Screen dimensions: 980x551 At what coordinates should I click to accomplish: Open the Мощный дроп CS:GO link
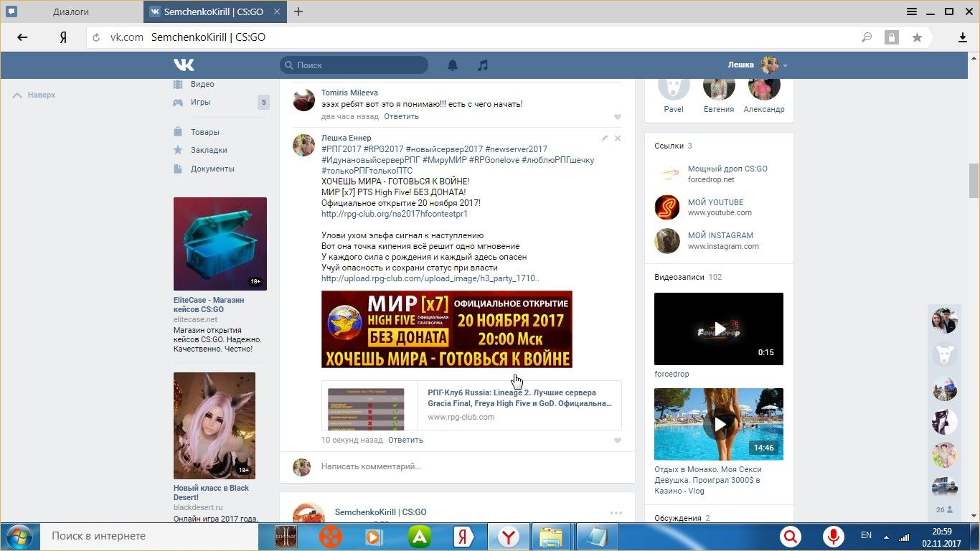click(x=727, y=169)
